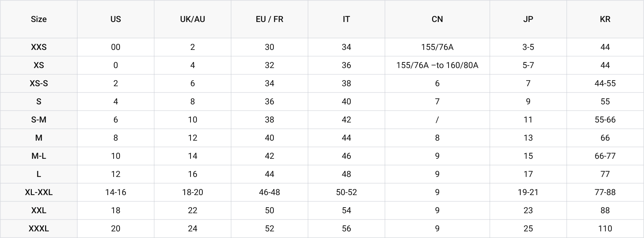This screenshot has height=238, width=644.
Task: Select the EU / FR column header
Action: (x=270, y=19)
